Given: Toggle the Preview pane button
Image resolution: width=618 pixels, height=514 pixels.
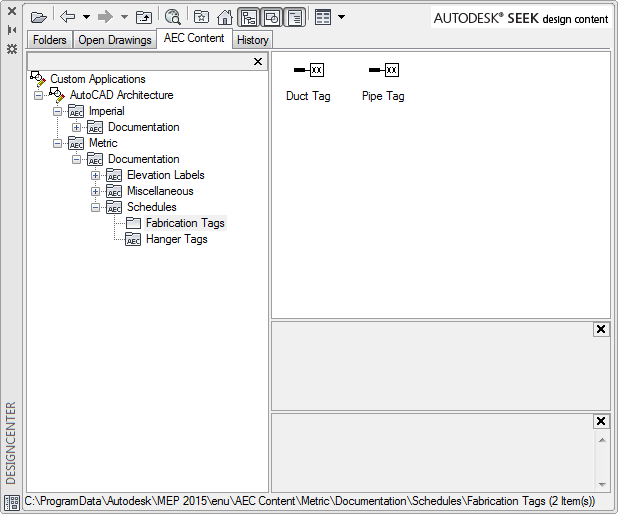Looking at the screenshot, I should 272,17.
